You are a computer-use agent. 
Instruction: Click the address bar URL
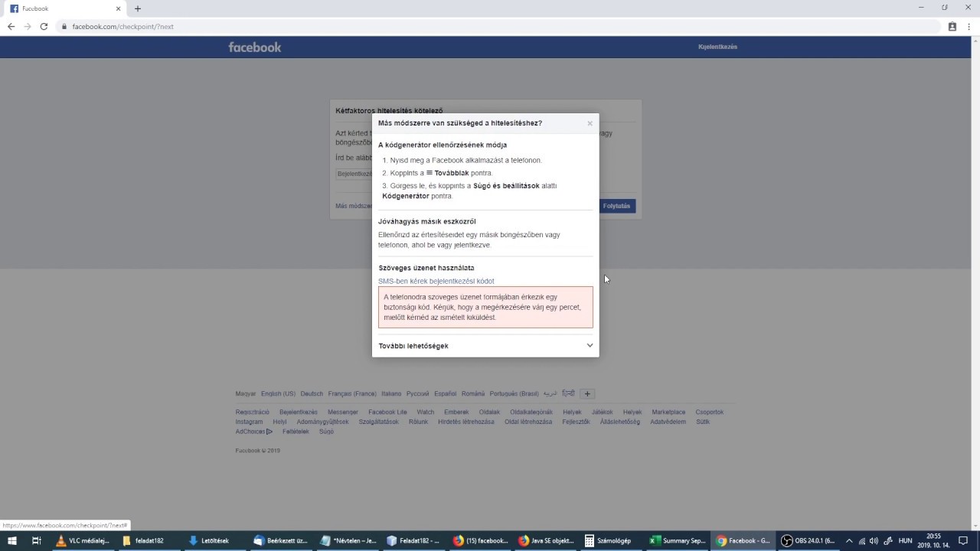click(x=122, y=26)
